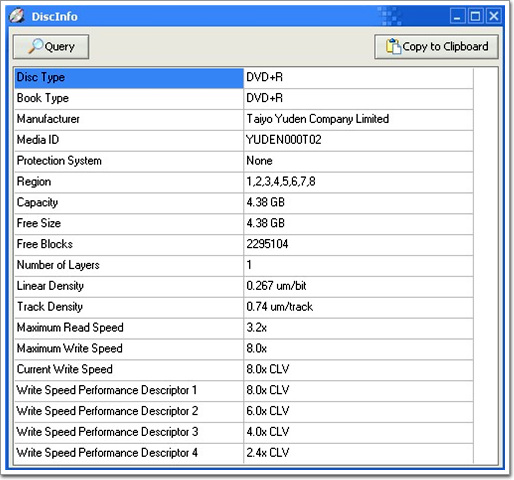
Task: Select the Disc Type row
Action: [x=244, y=78]
